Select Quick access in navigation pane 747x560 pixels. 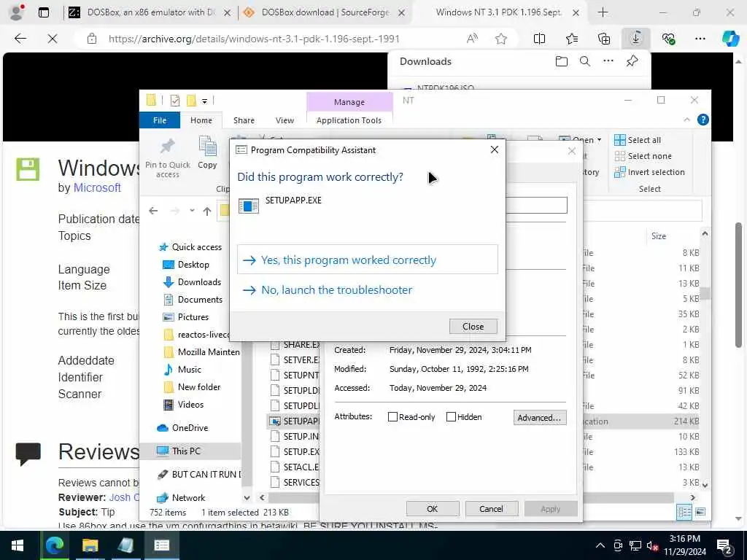click(x=190, y=247)
